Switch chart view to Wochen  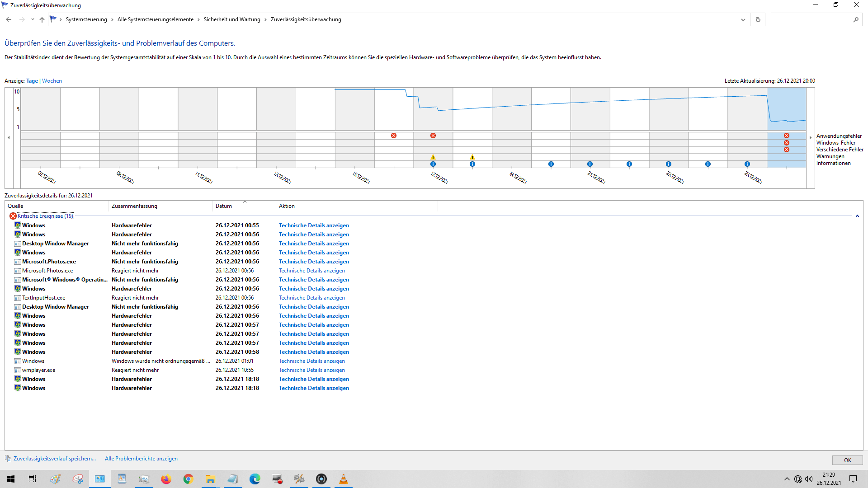[x=52, y=81]
